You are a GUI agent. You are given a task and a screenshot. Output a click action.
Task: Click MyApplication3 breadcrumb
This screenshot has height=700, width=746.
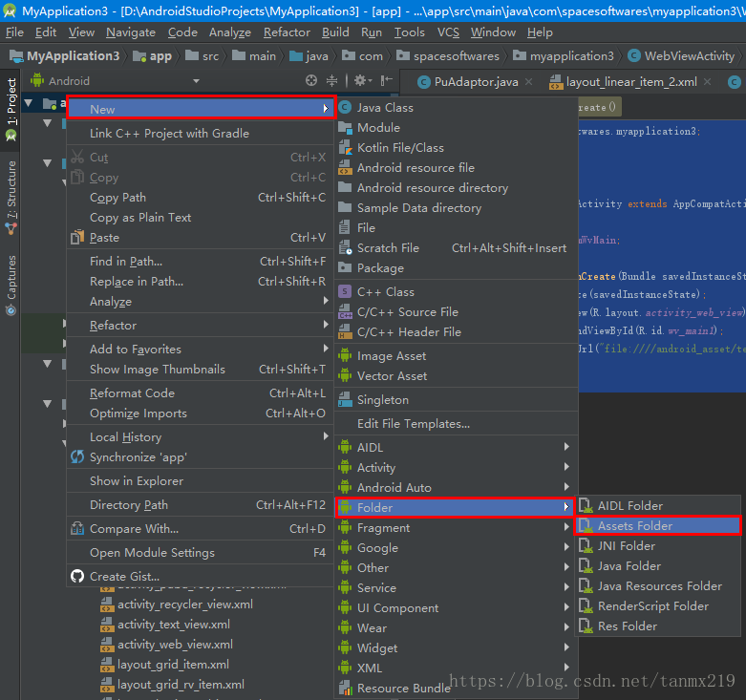[x=65, y=56]
